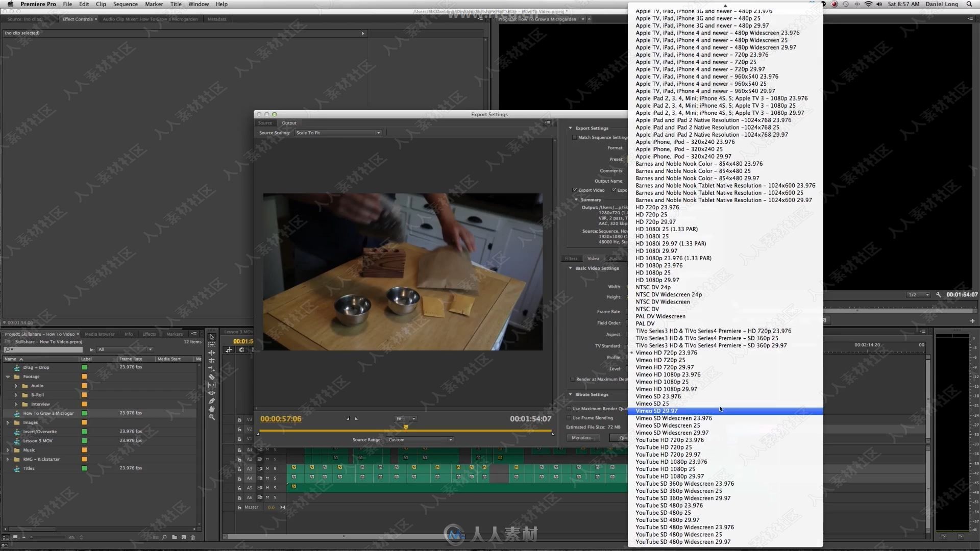980x551 pixels.
Task: Open the Marker menu
Action: [154, 4]
